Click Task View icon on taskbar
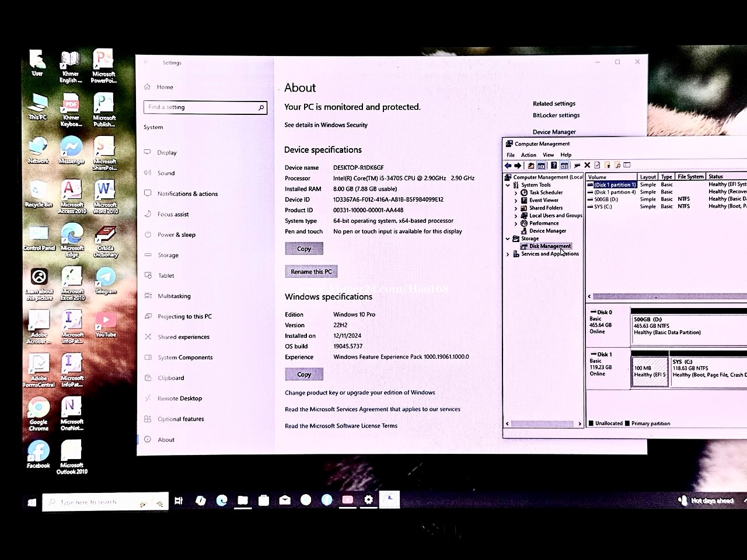The height and width of the screenshot is (560, 747). point(179,501)
